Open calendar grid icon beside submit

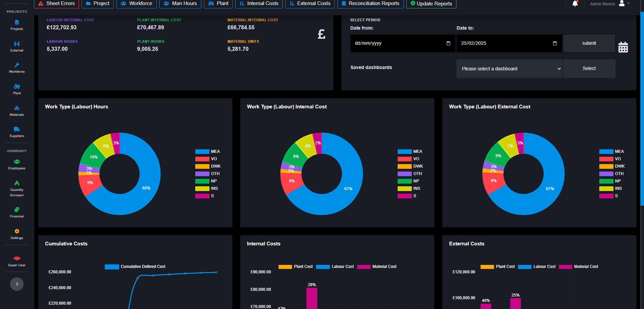tap(623, 47)
